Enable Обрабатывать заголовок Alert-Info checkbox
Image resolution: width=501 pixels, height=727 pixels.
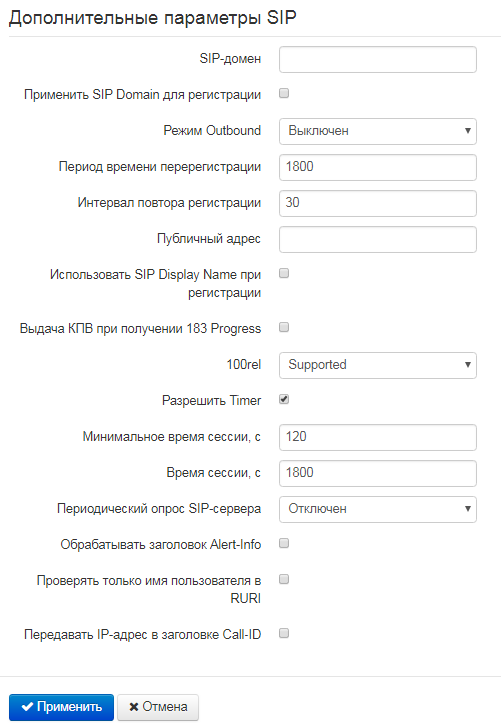284,543
